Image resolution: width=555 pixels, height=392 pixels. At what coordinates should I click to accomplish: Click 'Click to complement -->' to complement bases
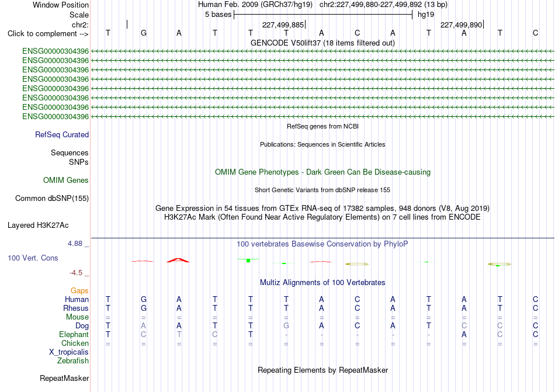[x=48, y=34]
